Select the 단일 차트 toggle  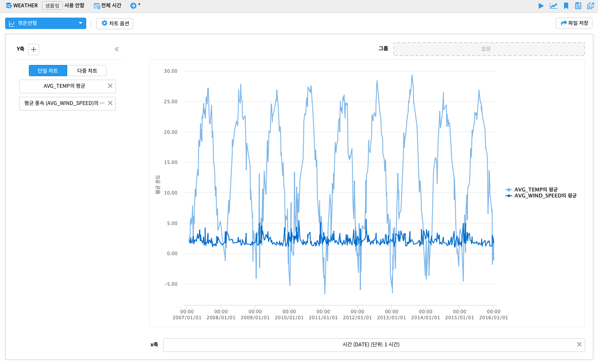[x=48, y=71]
